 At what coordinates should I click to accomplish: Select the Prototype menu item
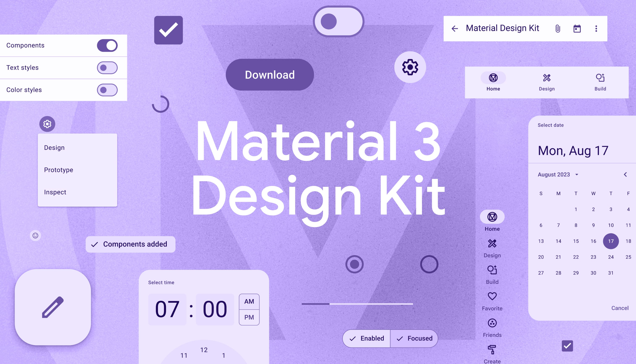click(59, 170)
